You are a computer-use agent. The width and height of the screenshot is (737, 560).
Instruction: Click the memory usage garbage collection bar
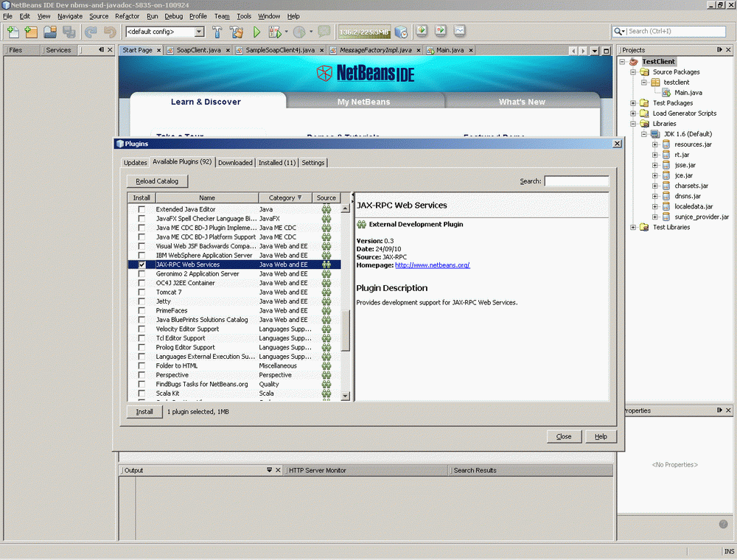(x=364, y=32)
